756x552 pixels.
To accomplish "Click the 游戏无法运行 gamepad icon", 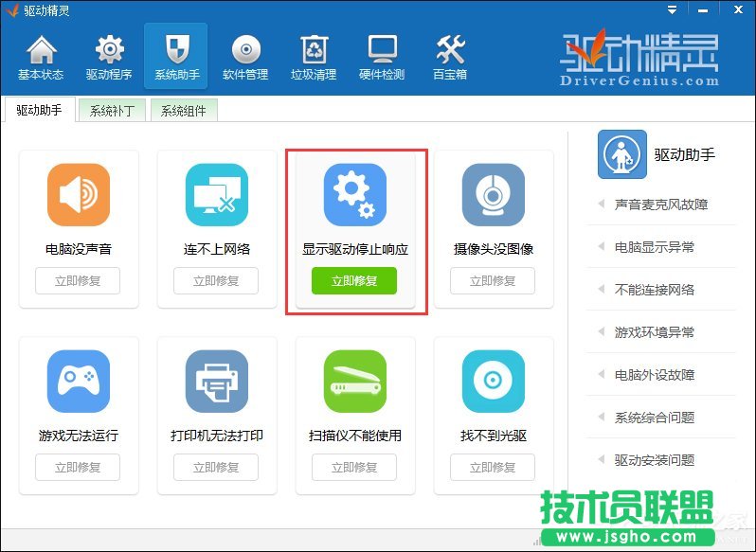I will pos(79,382).
